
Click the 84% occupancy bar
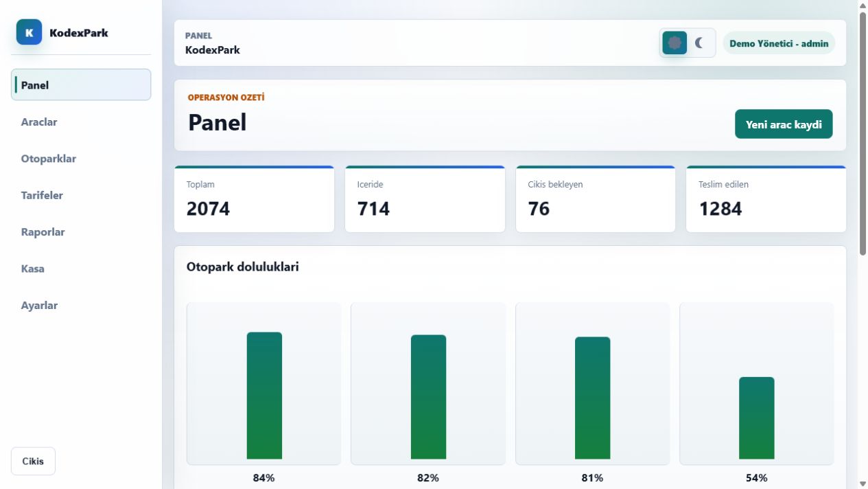coord(264,396)
